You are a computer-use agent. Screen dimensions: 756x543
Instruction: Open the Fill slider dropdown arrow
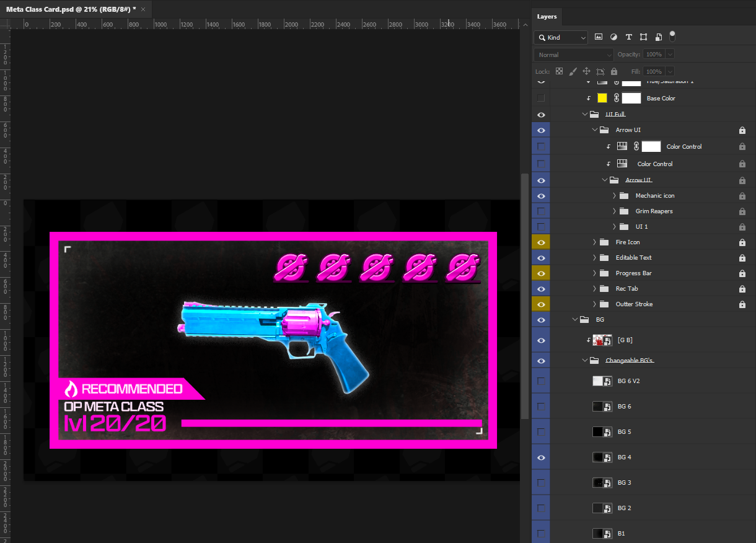[670, 71]
